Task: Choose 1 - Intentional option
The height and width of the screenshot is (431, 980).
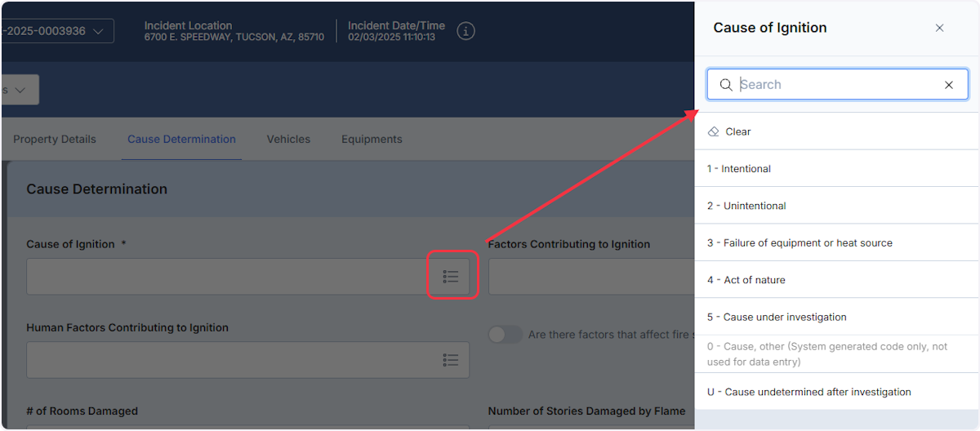Action: click(837, 169)
